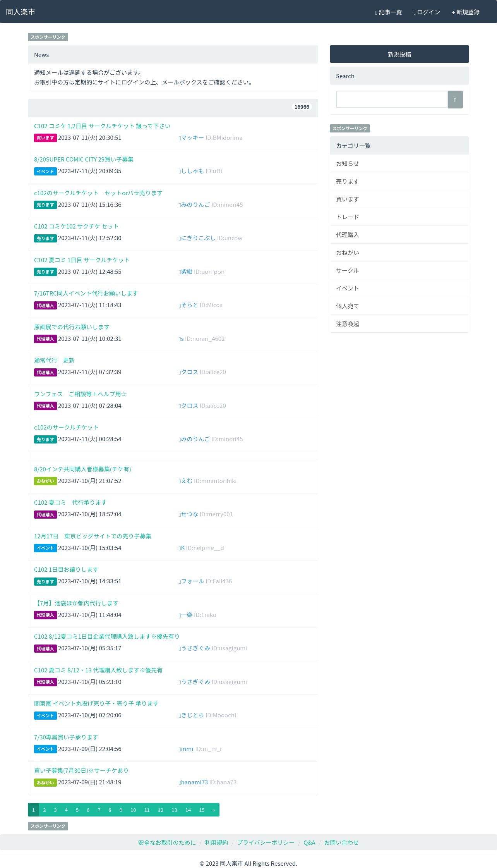Open 安全なお取引のために footer link
The height and width of the screenshot is (868, 497).
pyautogui.click(x=167, y=842)
